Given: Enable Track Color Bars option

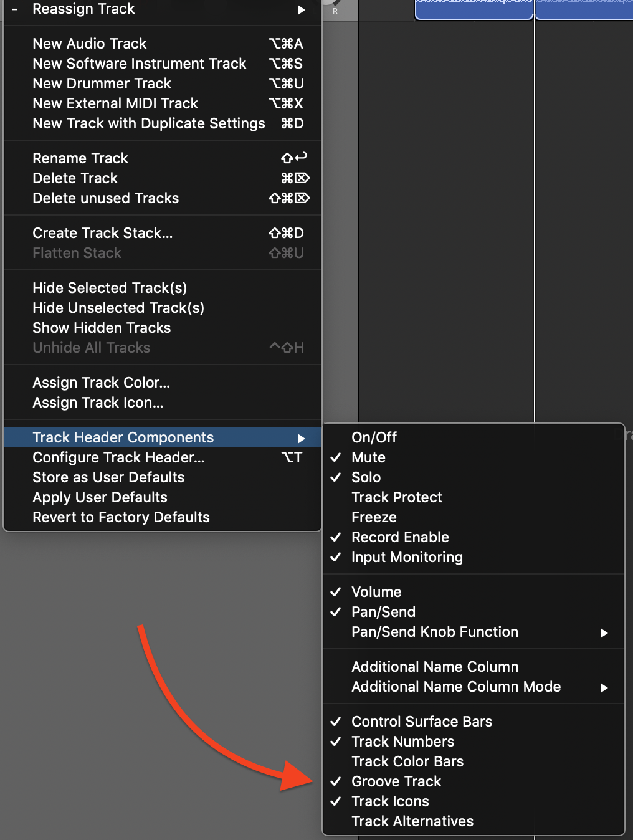Looking at the screenshot, I should [x=407, y=761].
